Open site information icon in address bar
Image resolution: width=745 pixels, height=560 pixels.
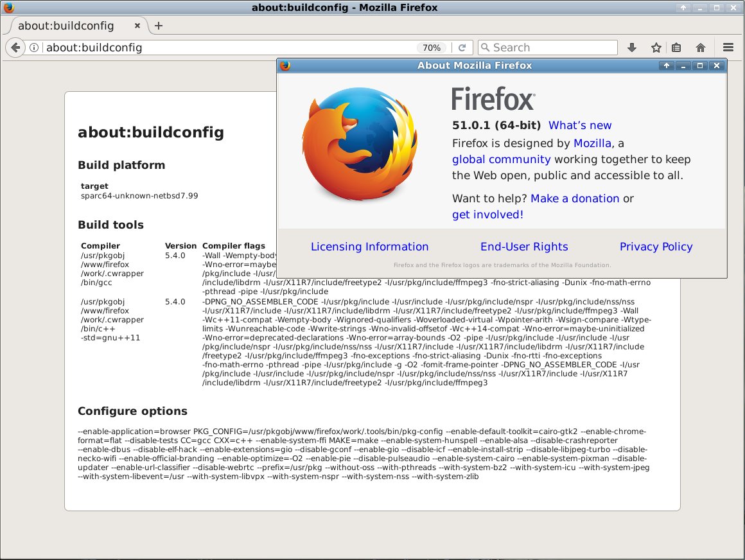click(34, 48)
